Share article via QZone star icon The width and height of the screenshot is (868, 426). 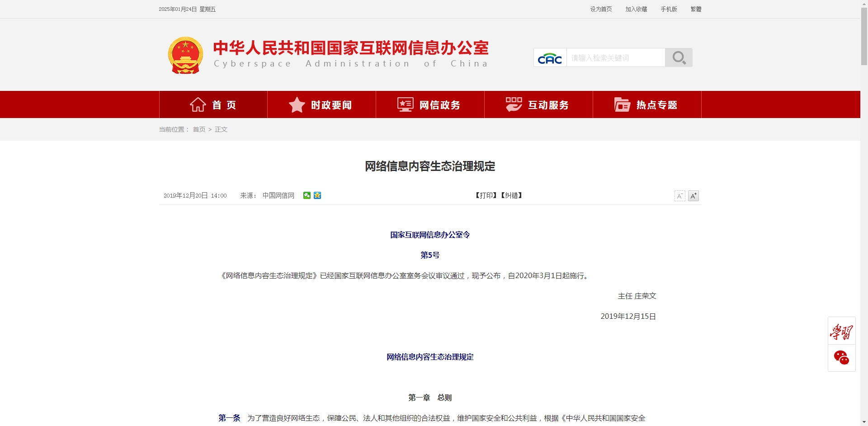coord(317,195)
